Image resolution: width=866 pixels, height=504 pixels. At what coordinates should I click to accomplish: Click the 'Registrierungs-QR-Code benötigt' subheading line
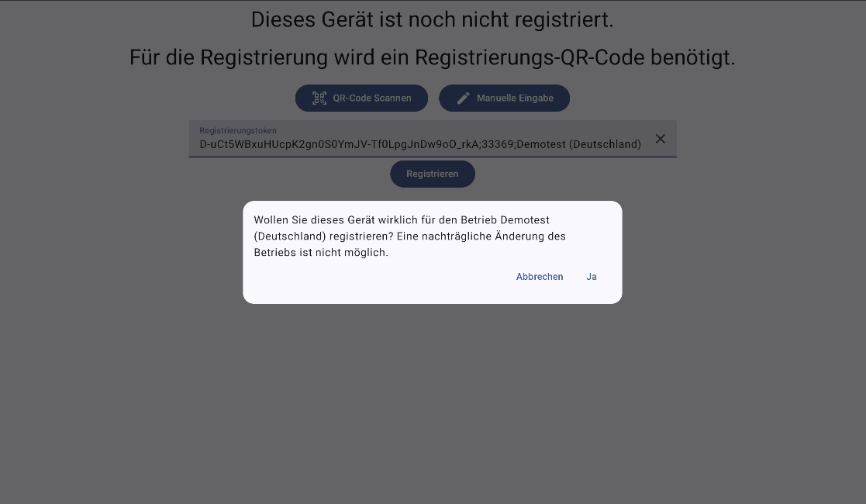pos(433,57)
